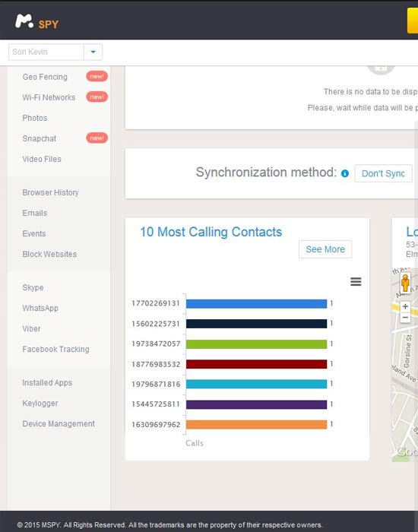
Task: Click phone number label 19738472057
Action: (x=156, y=344)
